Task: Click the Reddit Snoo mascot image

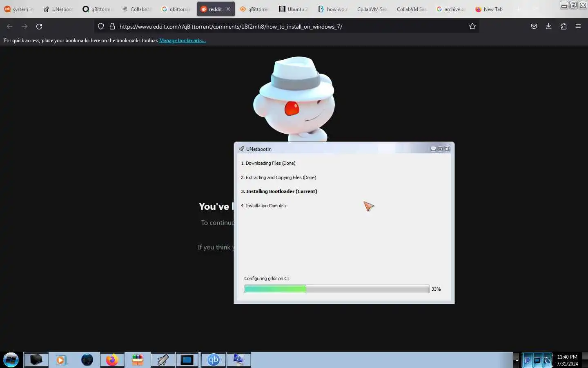Action: click(x=294, y=99)
